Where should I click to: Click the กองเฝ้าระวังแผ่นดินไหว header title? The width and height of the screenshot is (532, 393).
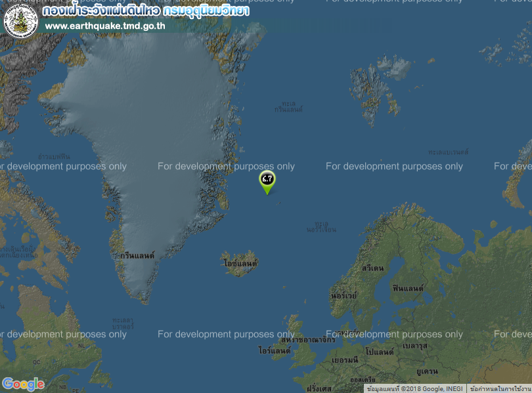coord(101,11)
